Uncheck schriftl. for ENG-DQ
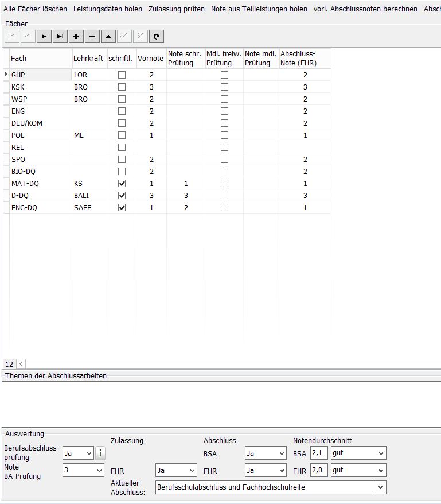The width and height of the screenshot is (441, 504). point(122,208)
